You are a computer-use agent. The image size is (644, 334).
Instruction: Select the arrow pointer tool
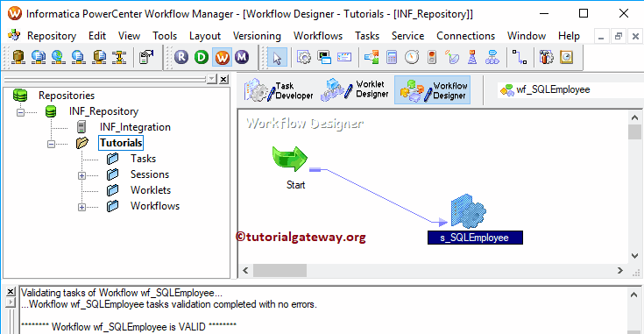[x=277, y=57]
